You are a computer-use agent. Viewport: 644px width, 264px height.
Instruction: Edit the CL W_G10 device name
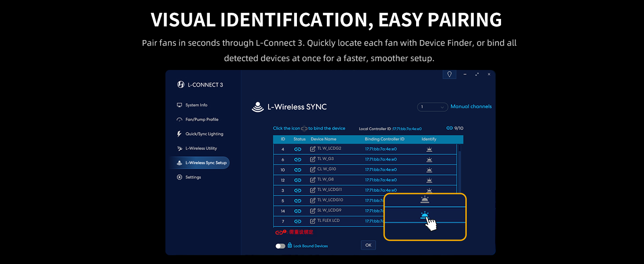[x=313, y=169]
